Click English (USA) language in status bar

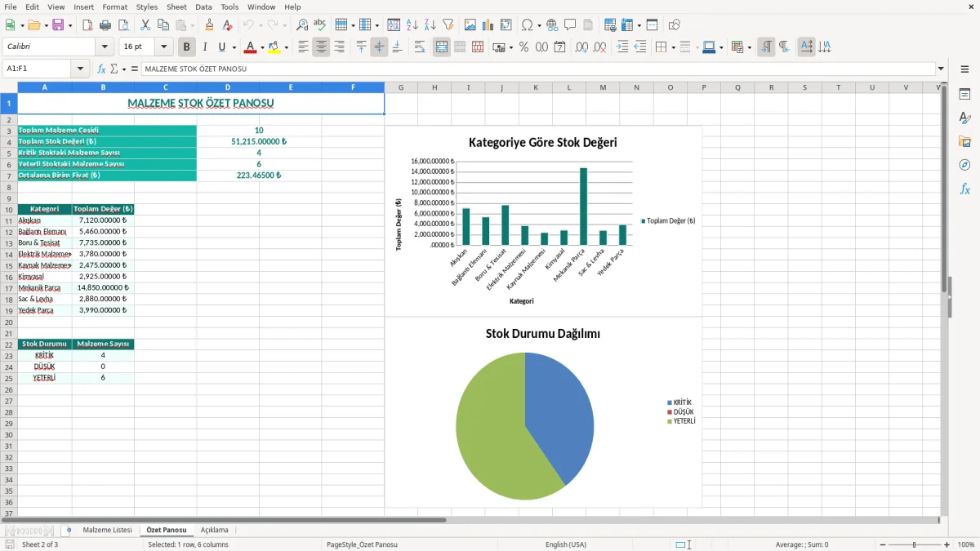tap(566, 544)
